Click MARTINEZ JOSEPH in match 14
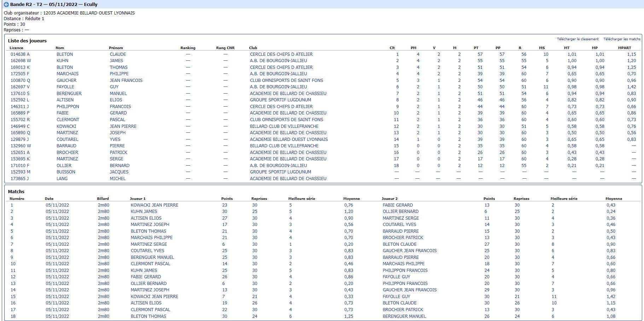 (x=150, y=290)
